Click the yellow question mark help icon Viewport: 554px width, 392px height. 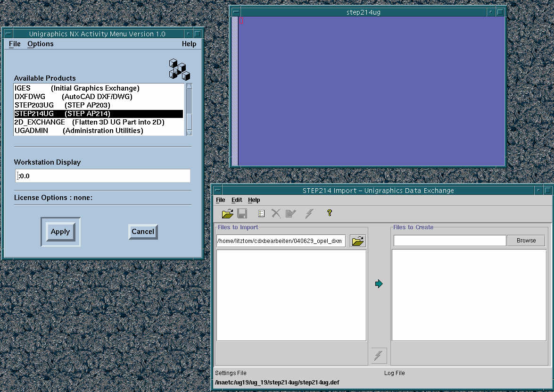(329, 213)
